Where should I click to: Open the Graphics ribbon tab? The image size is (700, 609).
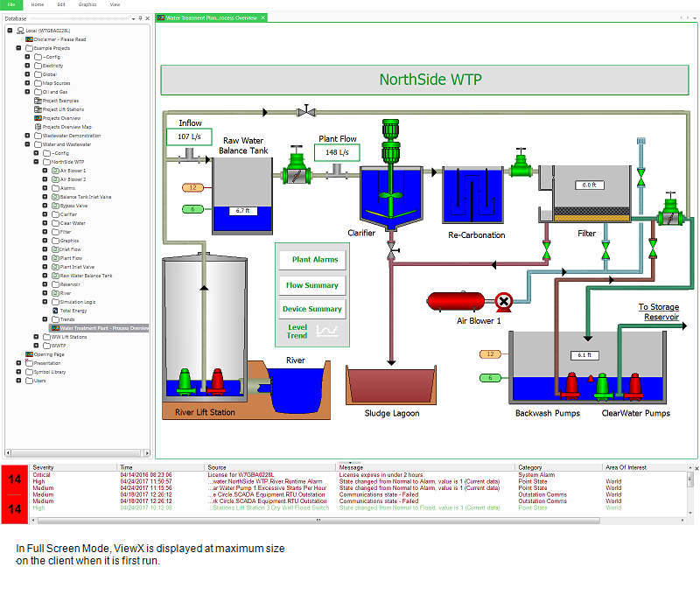[x=87, y=4]
